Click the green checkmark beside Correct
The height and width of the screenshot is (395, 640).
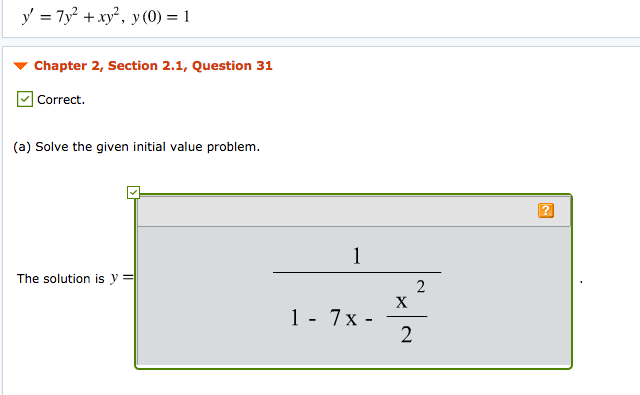(25, 99)
